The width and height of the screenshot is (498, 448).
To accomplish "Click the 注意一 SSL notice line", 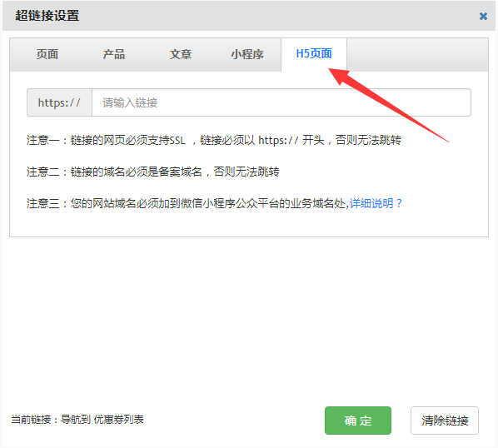I will coord(214,140).
